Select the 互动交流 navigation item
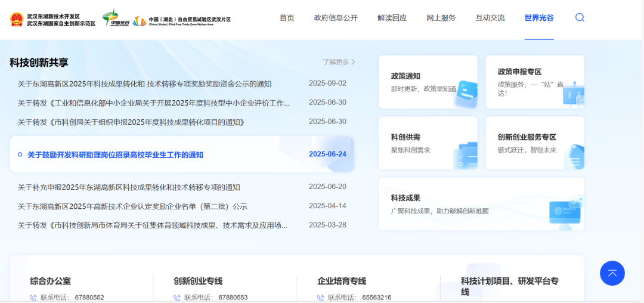 [x=490, y=18]
